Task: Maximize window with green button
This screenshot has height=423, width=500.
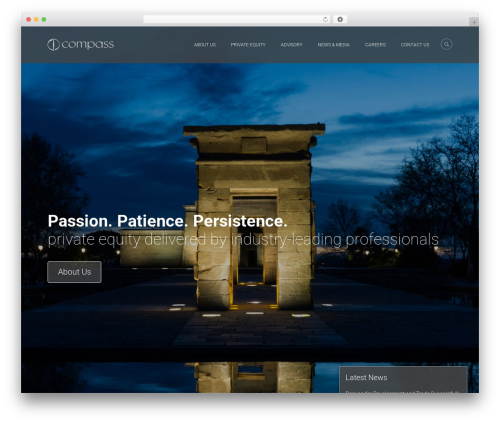Action: pyautogui.click(x=44, y=20)
